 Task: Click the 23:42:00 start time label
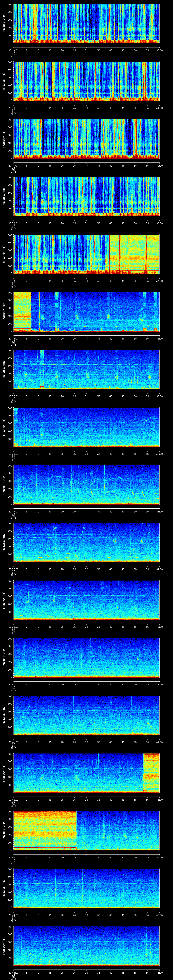point(13,799)
